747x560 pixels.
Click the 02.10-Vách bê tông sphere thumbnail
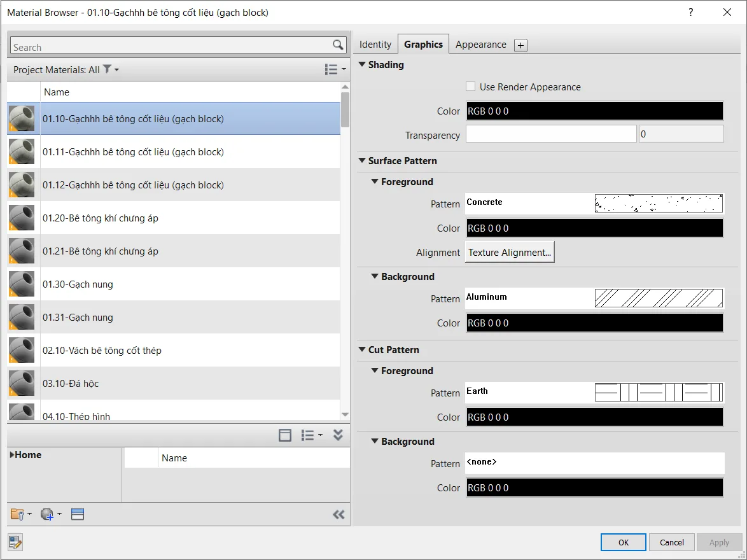[x=22, y=350]
